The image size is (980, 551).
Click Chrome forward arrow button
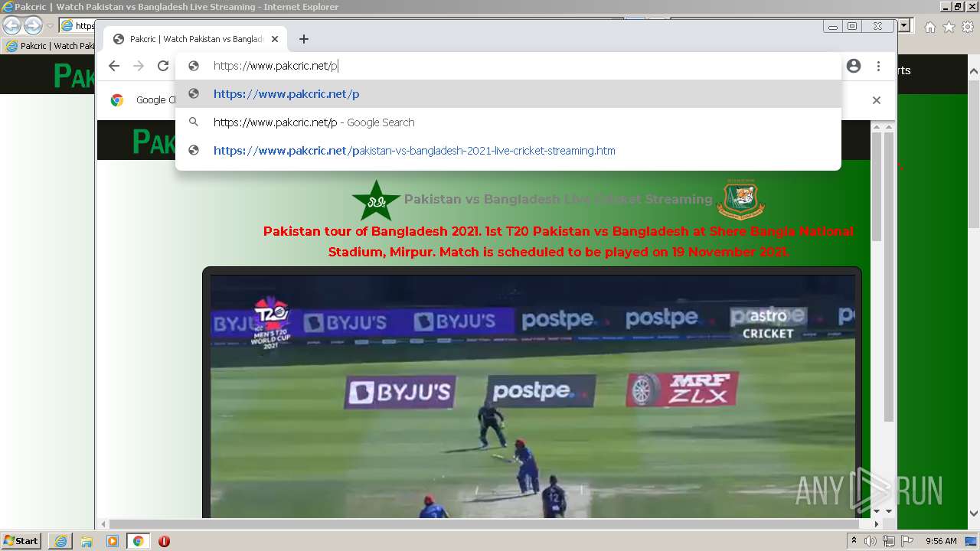(x=139, y=66)
